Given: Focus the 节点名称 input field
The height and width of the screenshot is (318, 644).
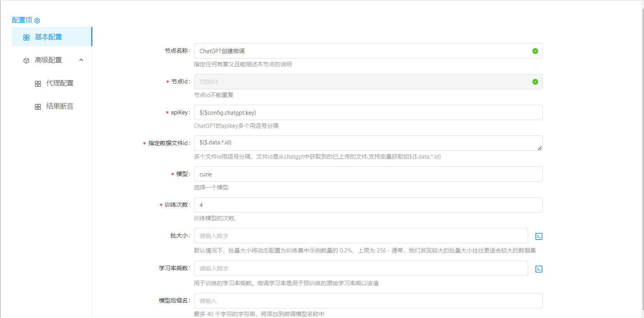Looking at the screenshot, I should tap(362, 51).
